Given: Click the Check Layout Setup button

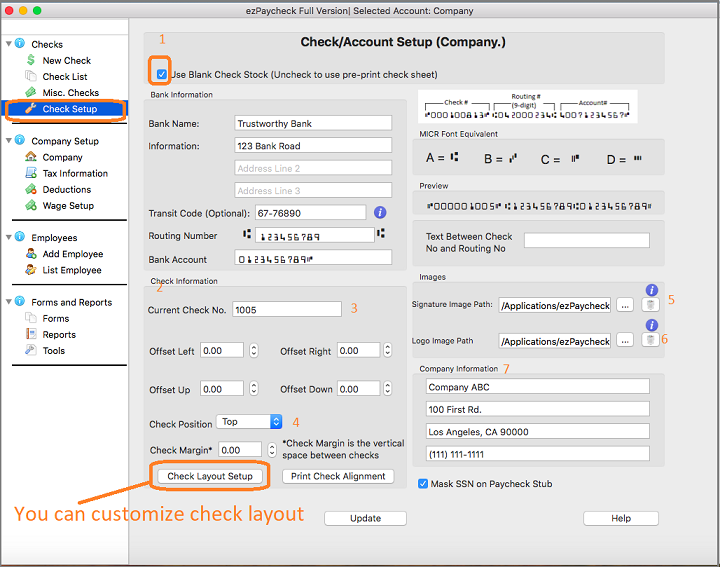Looking at the screenshot, I should pyautogui.click(x=210, y=476).
